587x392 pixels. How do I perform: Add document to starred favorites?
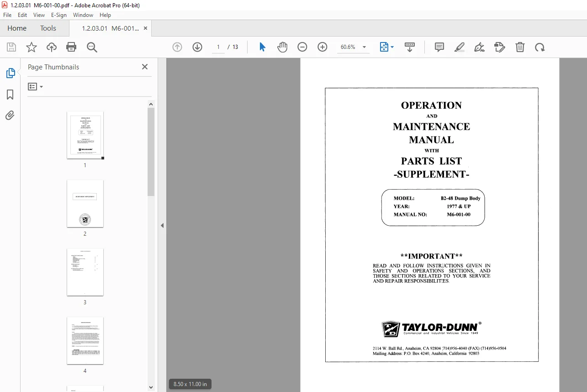tap(32, 47)
